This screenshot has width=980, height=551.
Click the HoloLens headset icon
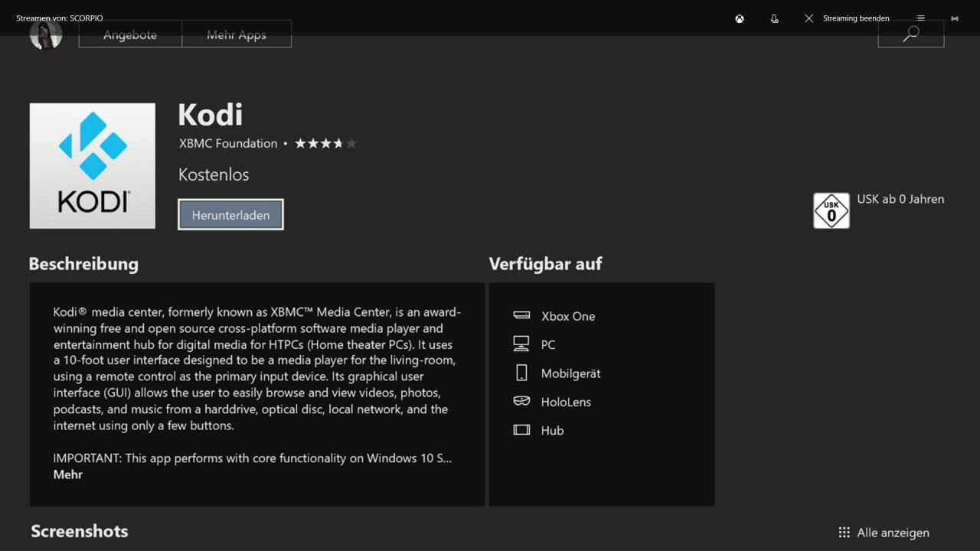click(x=521, y=401)
